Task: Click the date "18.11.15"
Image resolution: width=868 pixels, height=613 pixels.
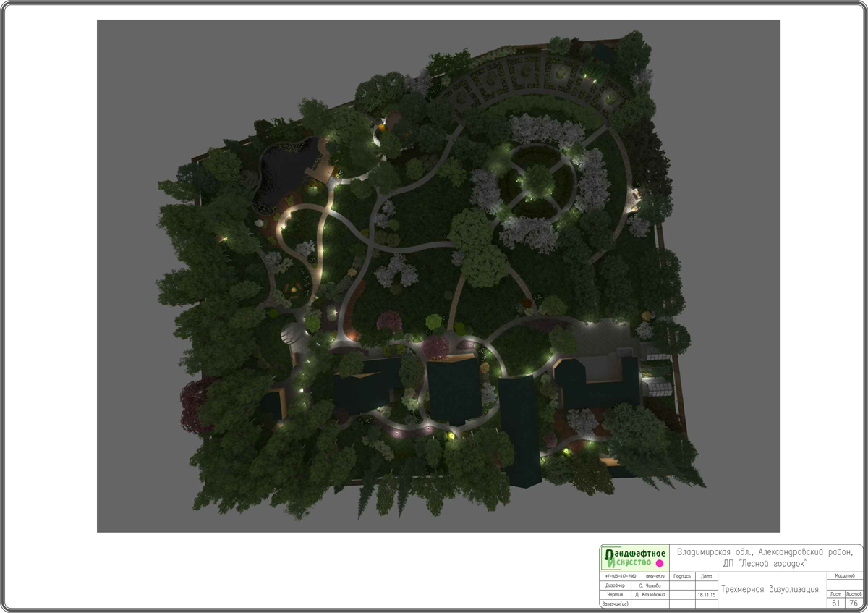Action: point(707,595)
